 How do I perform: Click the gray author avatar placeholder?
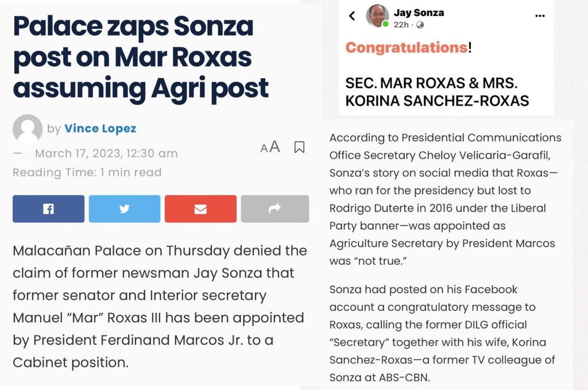pyautogui.click(x=28, y=129)
